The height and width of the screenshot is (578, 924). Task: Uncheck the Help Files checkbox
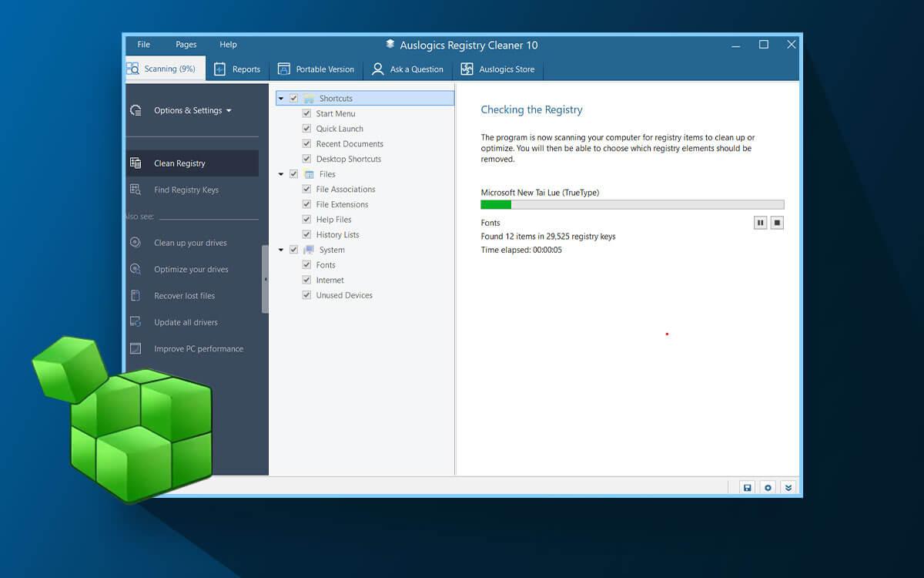(307, 220)
